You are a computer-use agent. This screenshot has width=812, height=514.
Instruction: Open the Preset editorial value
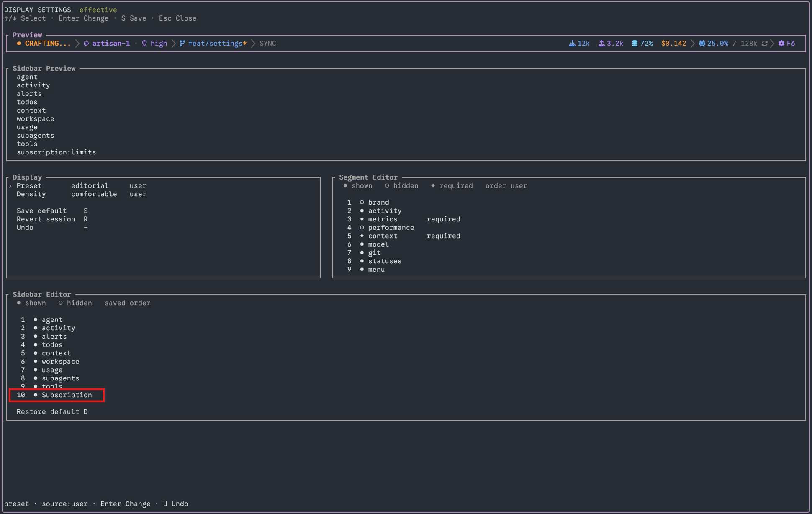pyautogui.click(x=90, y=186)
